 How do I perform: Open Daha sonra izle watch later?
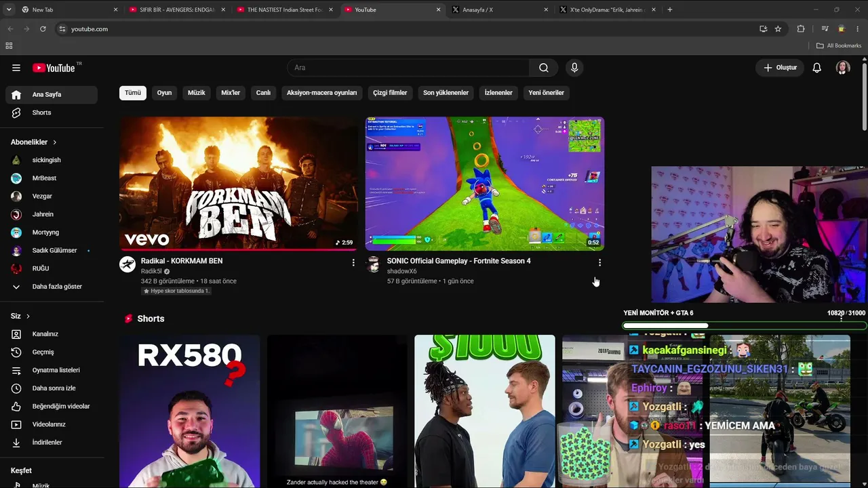coord(52,388)
